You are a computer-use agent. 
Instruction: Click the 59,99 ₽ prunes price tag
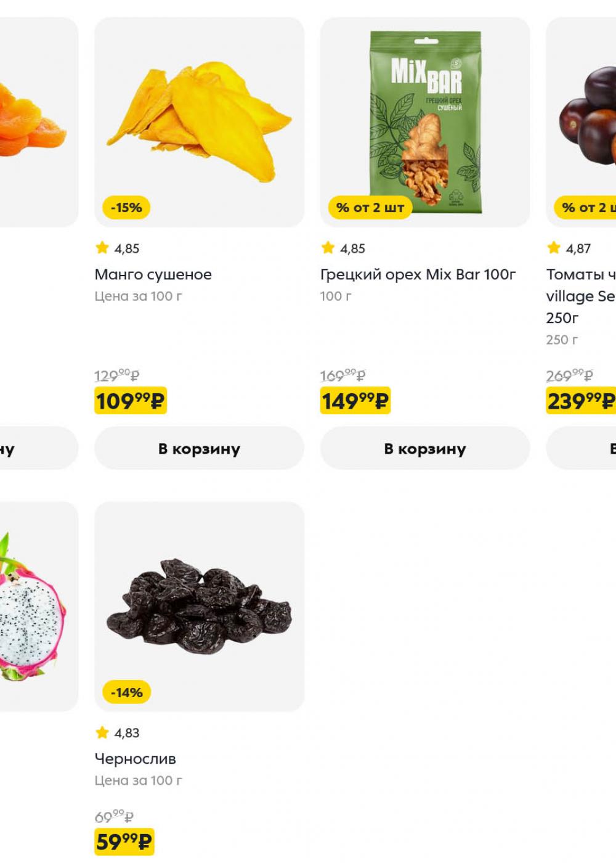[x=124, y=841]
